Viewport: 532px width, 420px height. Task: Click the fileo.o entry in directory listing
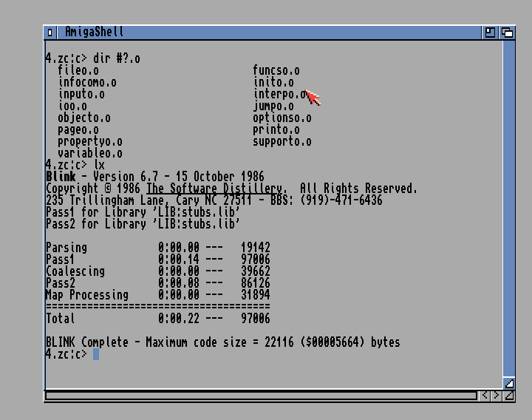click(x=78, y=71)
